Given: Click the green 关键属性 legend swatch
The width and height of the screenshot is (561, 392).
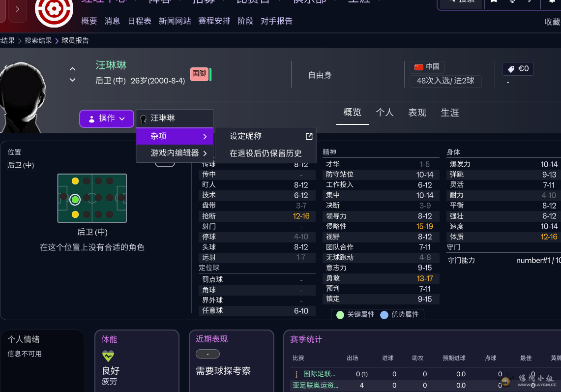Looking at the screenshot, I should coord(340,315).
